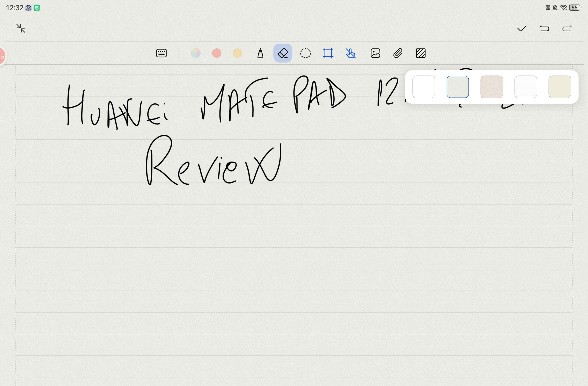The image size is (588, 386).
Task: Open the paper background style picker
Action: tap(421, 53)
